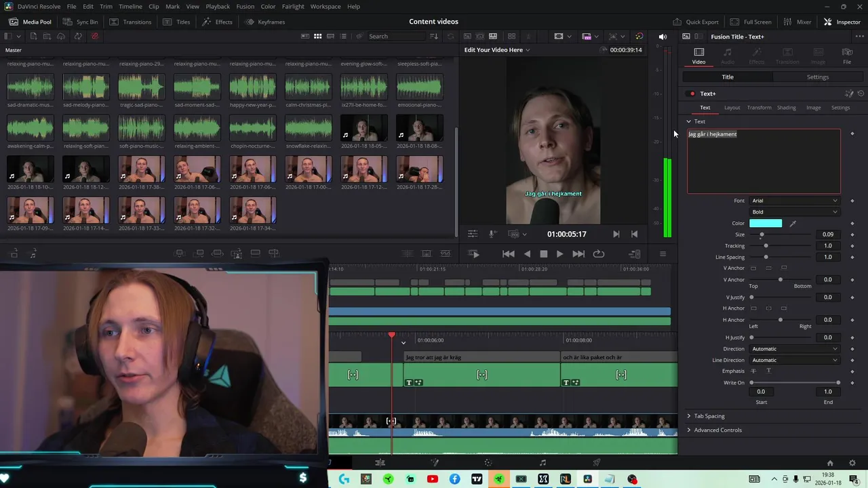The height and width of the screenshot is (488, 868).
Task: Open the Transitions panel button
Action: (131, 22)
